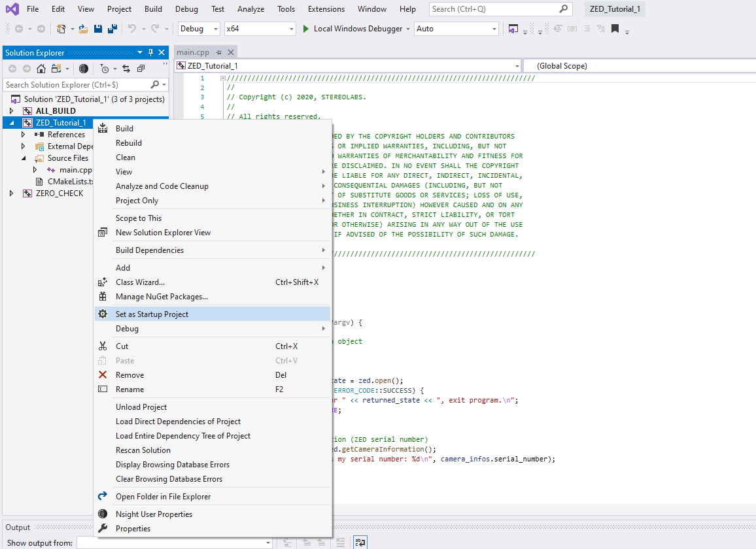756x549 pixels.
Task: Open the Auto dropdown in toolbar
Action: pyautogui.click(x=456, y=29)
